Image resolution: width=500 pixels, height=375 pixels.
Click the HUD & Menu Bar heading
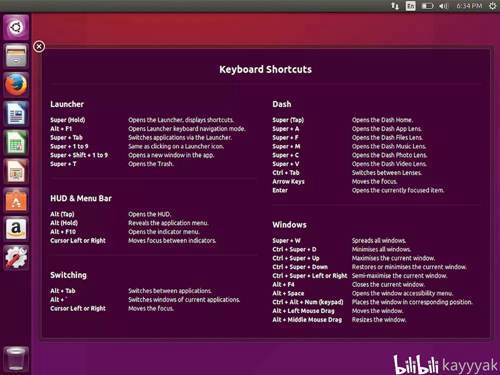pos(81,198)
